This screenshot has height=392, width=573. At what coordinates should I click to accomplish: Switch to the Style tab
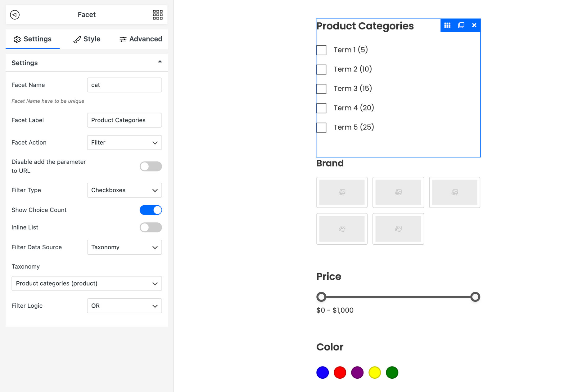[x=87, y=39]
